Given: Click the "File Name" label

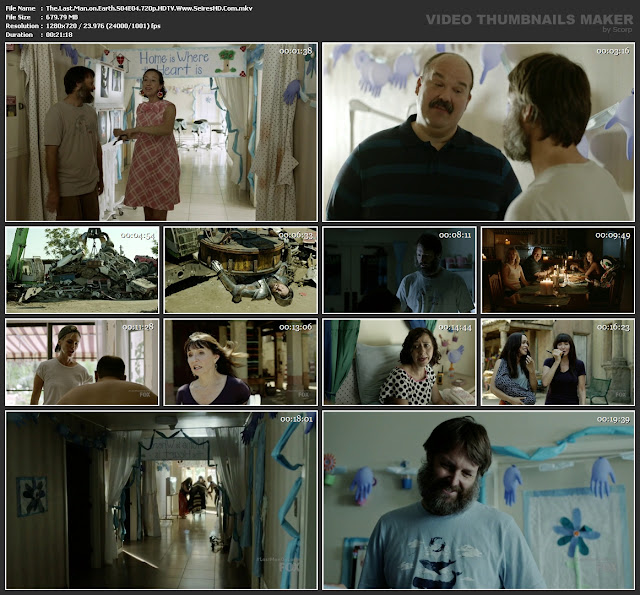Looking at the screenshot, I should click(x=20, y=8).
